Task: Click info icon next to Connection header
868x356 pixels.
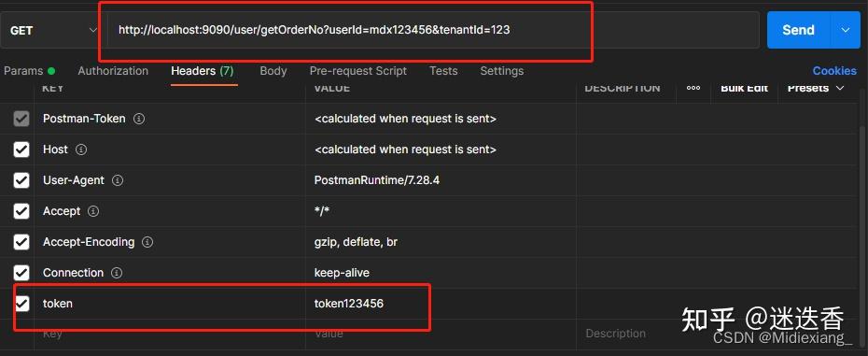Action: click(117, 273)
